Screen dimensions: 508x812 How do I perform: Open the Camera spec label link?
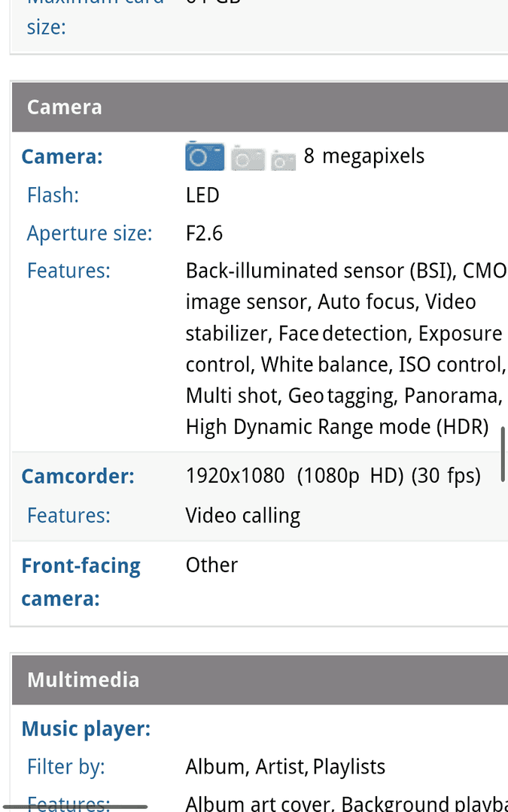[62, 156]
